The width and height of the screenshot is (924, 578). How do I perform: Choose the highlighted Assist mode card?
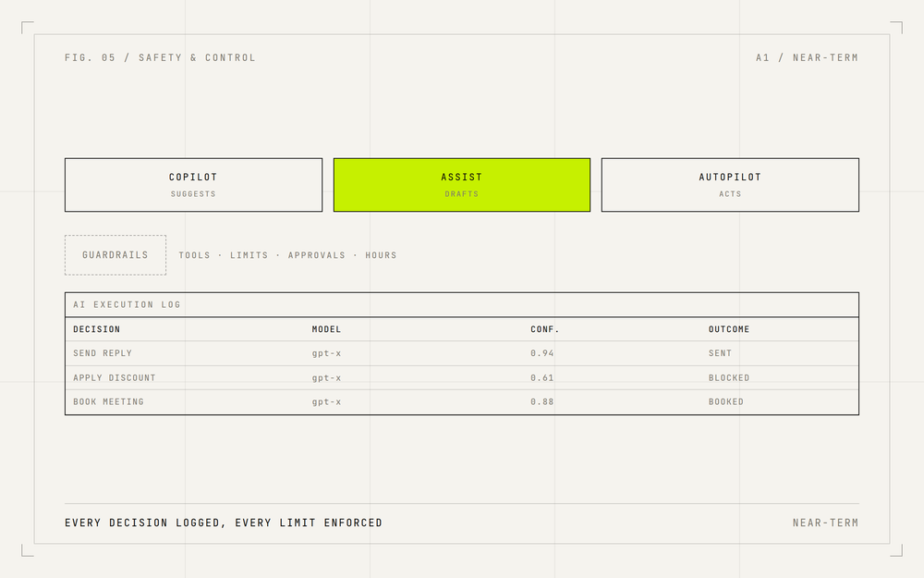click(462, 185)
